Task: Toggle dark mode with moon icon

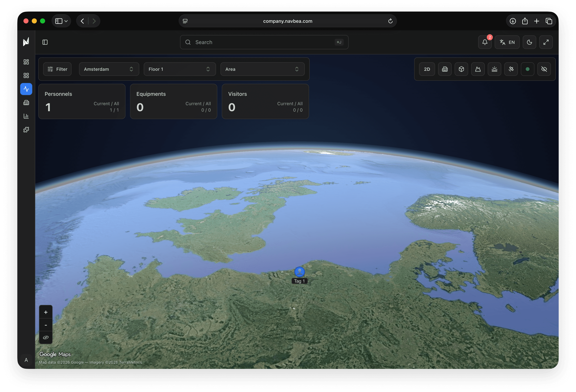Action: 529,42
